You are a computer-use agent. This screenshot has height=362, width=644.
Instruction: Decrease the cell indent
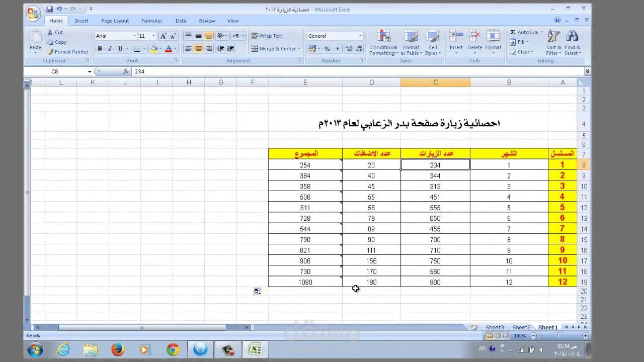pyautogui.click(x=221, y=49)
